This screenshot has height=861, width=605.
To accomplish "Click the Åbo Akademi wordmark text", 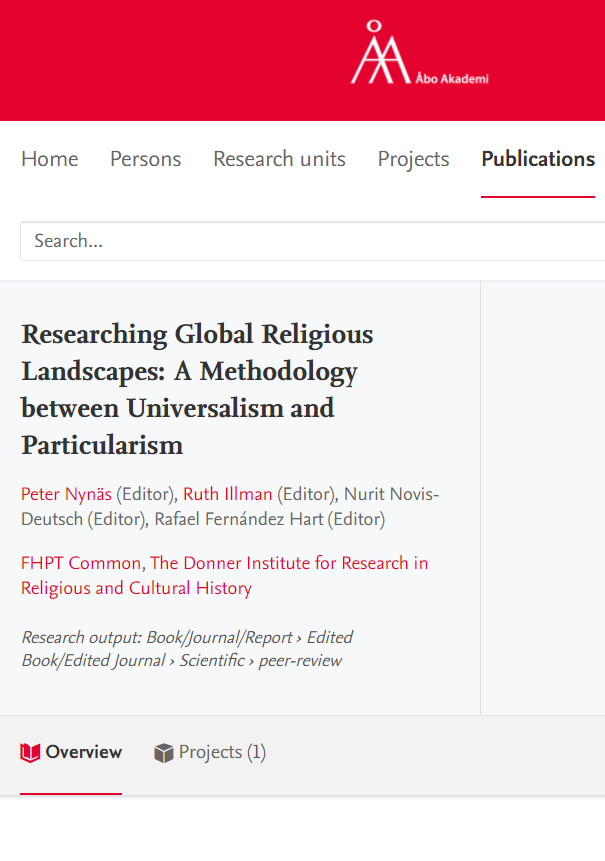I will pos(452,79).
